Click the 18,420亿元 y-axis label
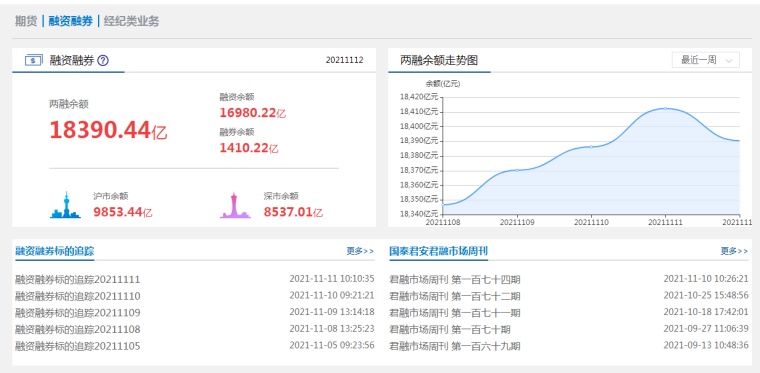This screenshot has width=760, height=373. click(x=419, y=96)
